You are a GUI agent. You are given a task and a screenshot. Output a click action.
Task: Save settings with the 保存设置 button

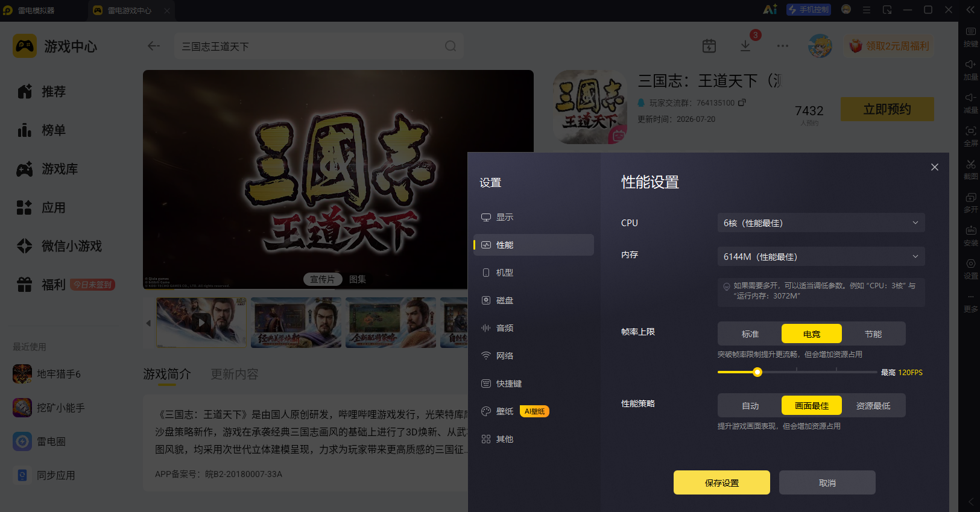click(722, 482)
